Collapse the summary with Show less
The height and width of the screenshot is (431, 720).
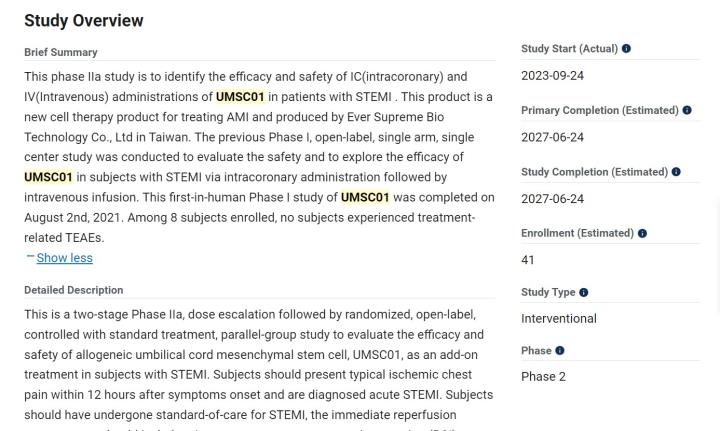[64, 258]
